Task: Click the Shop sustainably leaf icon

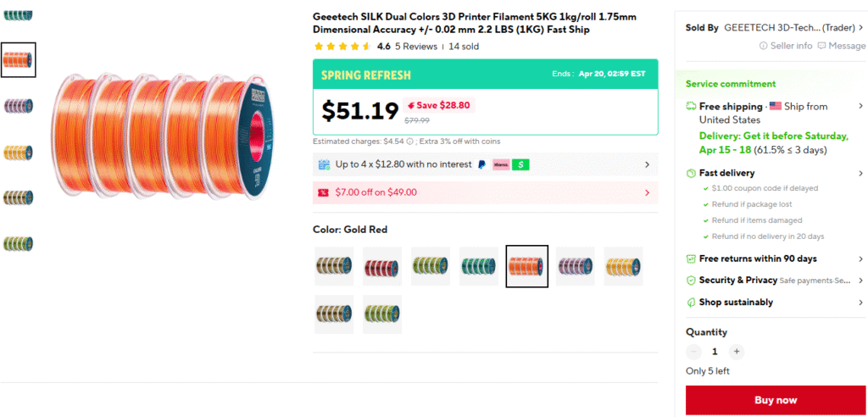Action: [x=691, y=303]
